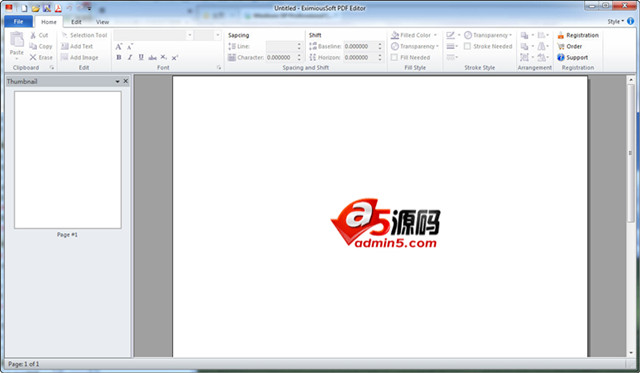The width and height of the screenshot is (640, 373).
Task: Close the Thumbnail panel
Action: 126,81
